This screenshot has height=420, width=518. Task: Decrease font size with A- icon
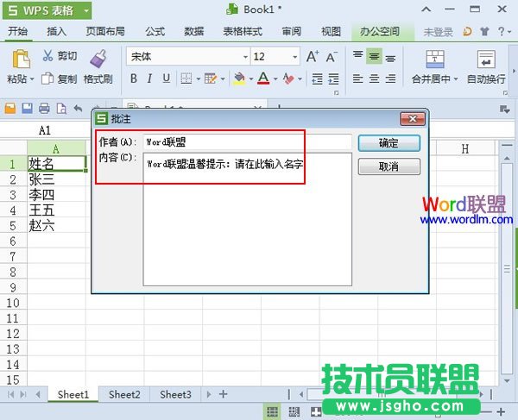(332, 56)
